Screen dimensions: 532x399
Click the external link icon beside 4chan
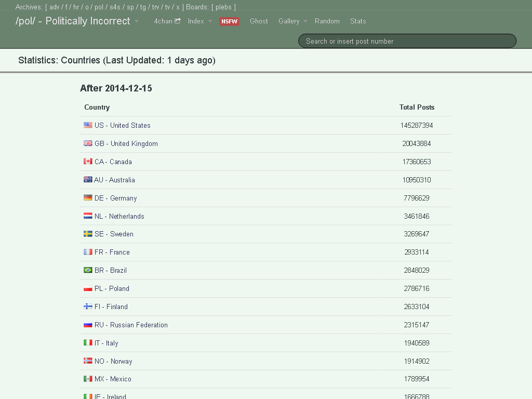(178, 21)
